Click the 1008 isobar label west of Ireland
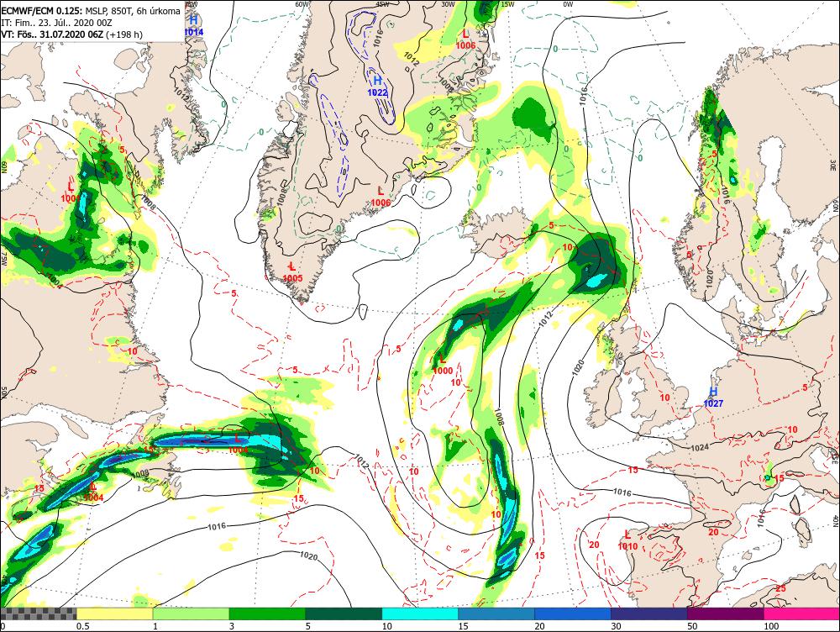The image size is (840, 632). point(499,417)
